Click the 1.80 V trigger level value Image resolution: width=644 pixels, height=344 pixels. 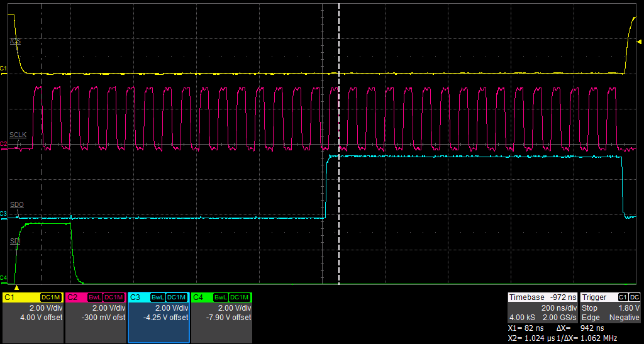click(629, 308)
